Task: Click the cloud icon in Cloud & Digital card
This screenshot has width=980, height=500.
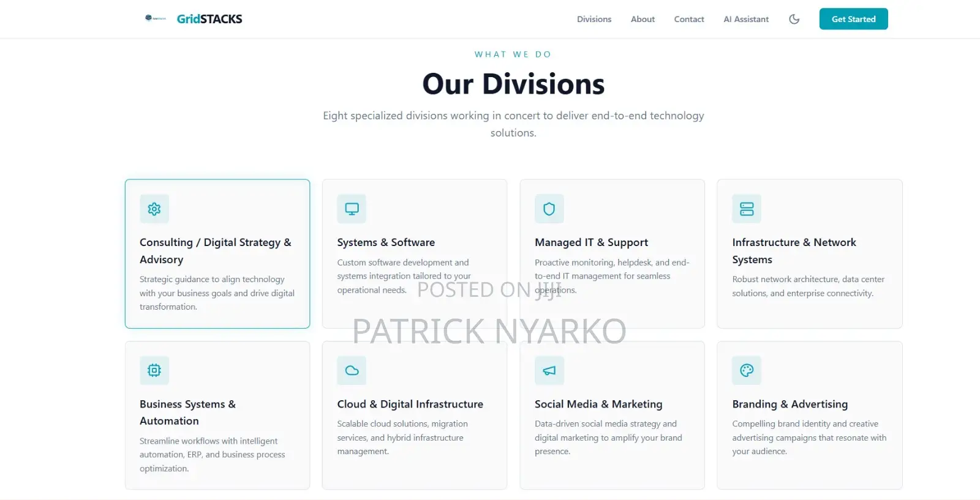Action: tap(352, 370)
